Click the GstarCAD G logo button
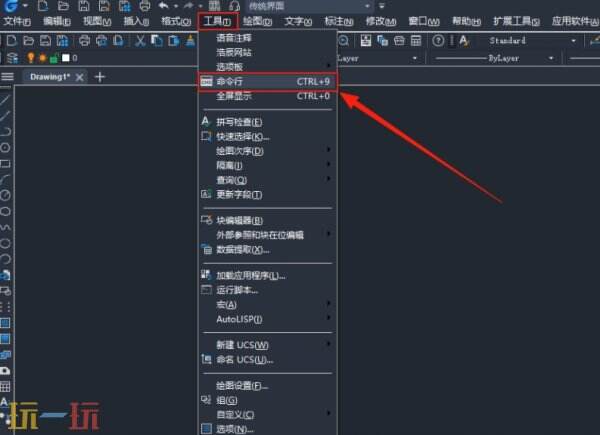This screenshot has width=600, height=435. coord(11,6)
